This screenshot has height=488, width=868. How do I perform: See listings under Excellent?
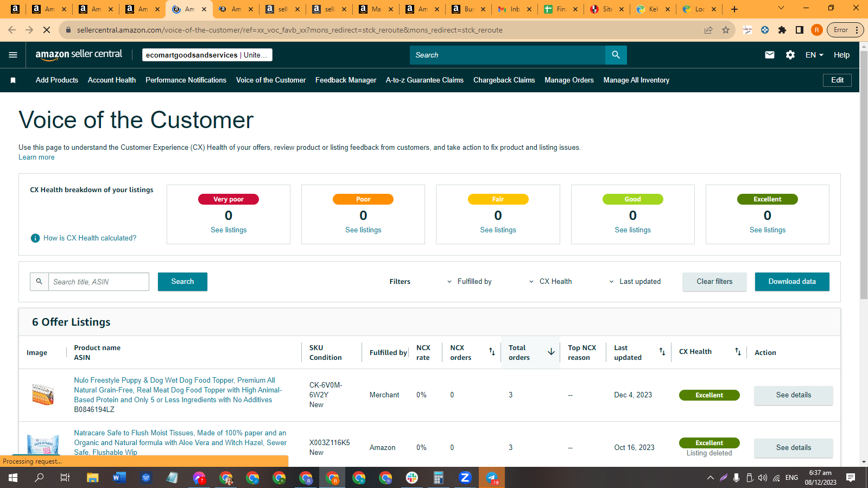coord(767,230)
